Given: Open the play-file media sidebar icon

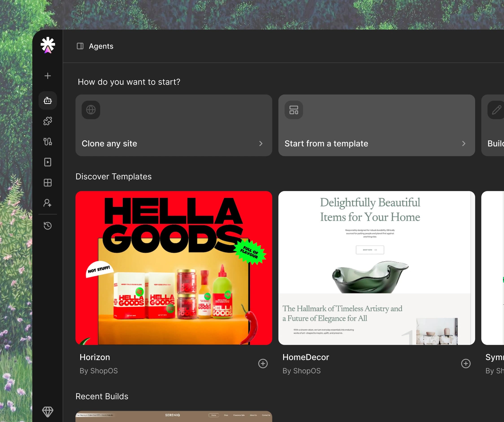Looking at the screenshot, I should point(48,162).
